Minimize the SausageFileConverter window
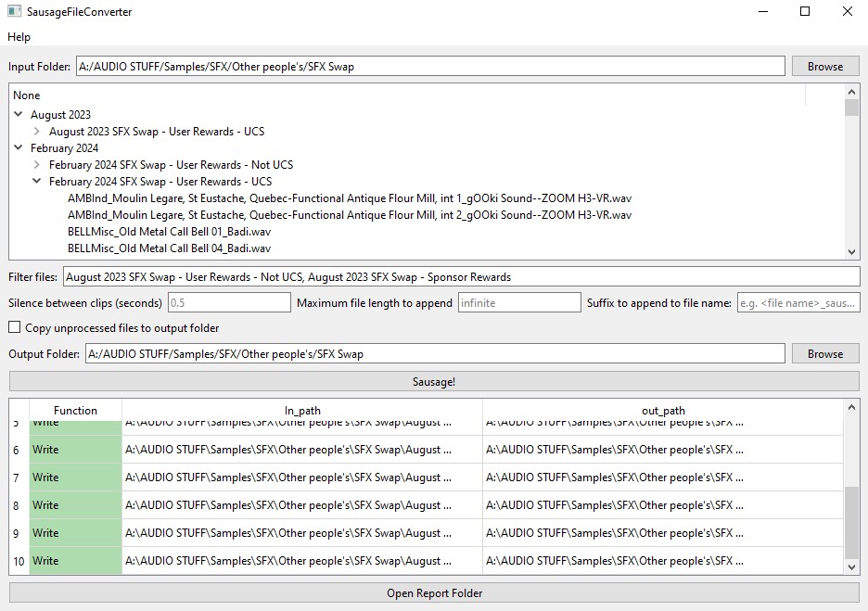Image resolution: width=868 pixels, height=611 pixels. tap(763, 11)
